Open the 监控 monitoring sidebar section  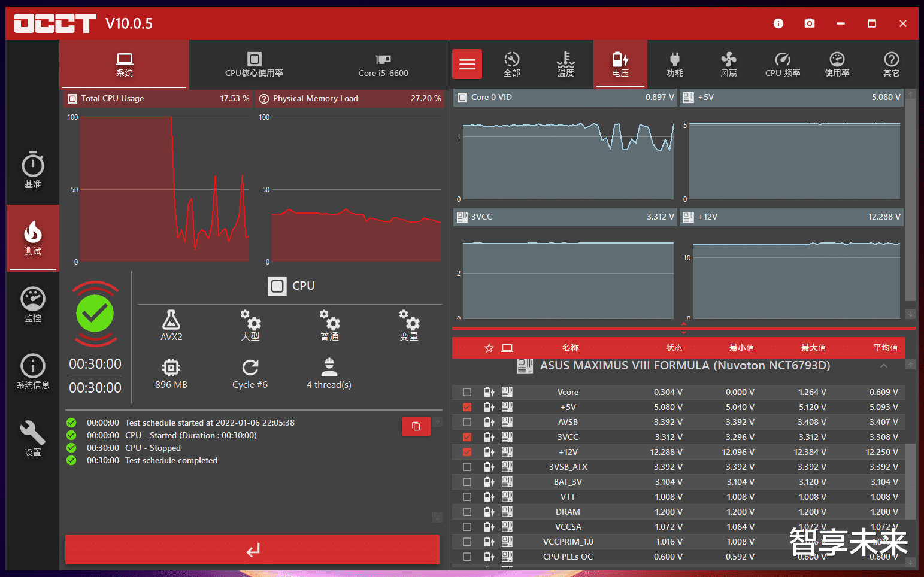click(33, 305)
